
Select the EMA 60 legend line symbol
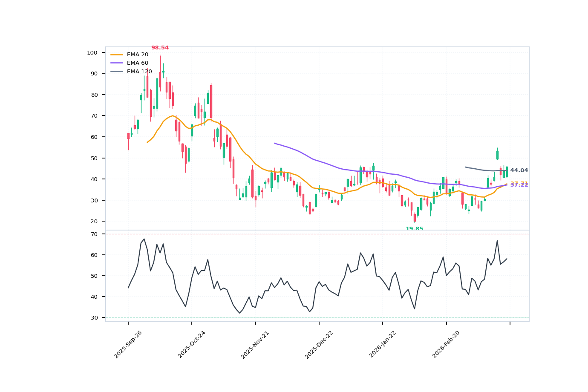117,62
